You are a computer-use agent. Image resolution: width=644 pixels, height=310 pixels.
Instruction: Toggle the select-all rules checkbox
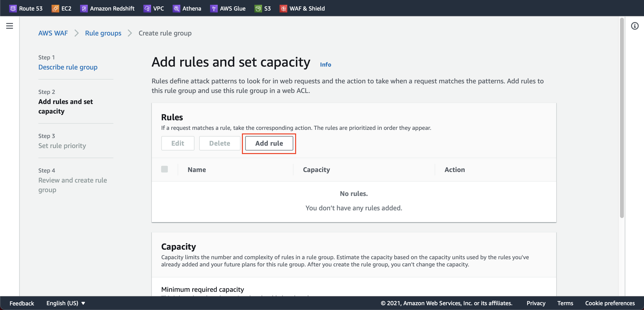pos(164,169)
